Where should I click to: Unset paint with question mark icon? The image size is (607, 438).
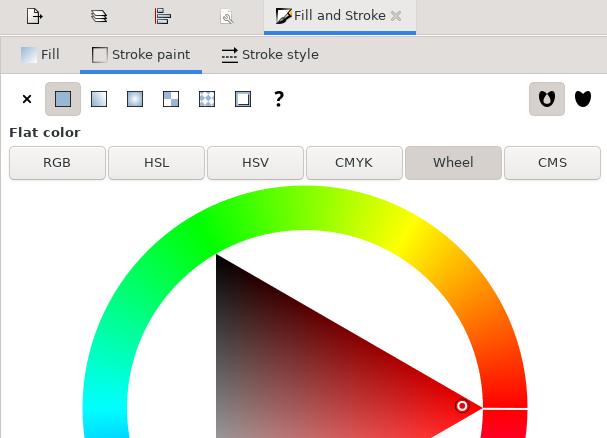[x=279, y=99]
